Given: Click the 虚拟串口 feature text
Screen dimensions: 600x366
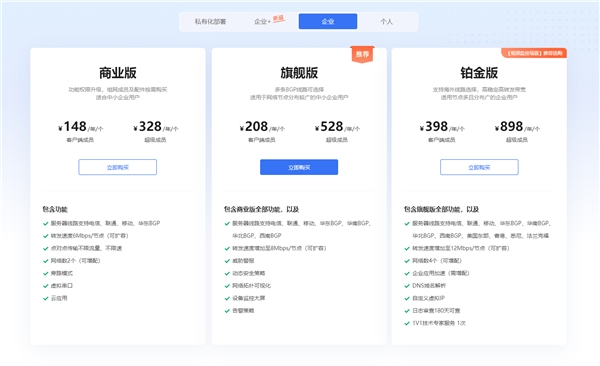Looking at the screenshot, I should click(x=62, y=286).
